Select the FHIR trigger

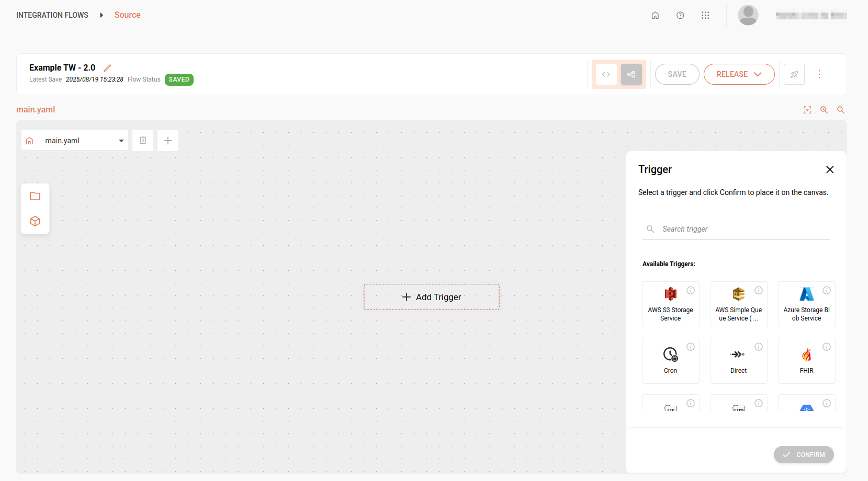click(806, 360)
